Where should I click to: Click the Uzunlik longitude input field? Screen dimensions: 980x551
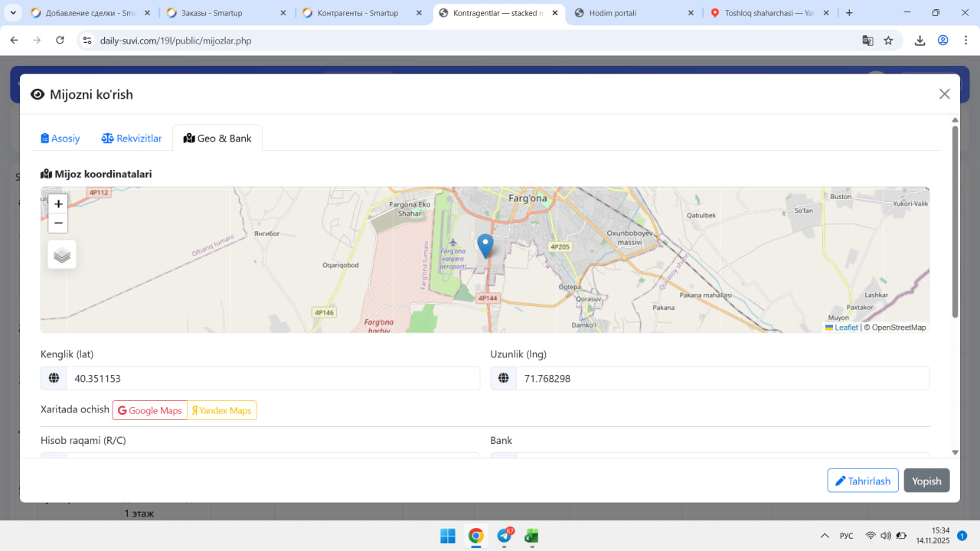(x=722, y=378)
